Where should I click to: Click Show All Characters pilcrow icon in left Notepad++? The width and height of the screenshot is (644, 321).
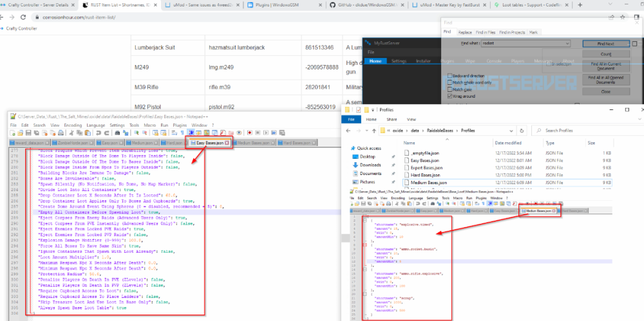pyautogui.click(x=182, y=133)
